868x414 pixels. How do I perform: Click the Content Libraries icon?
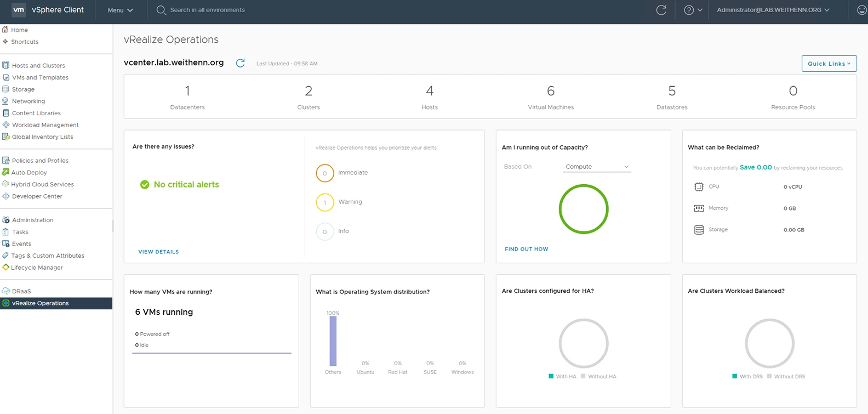(x=6, y=113)
